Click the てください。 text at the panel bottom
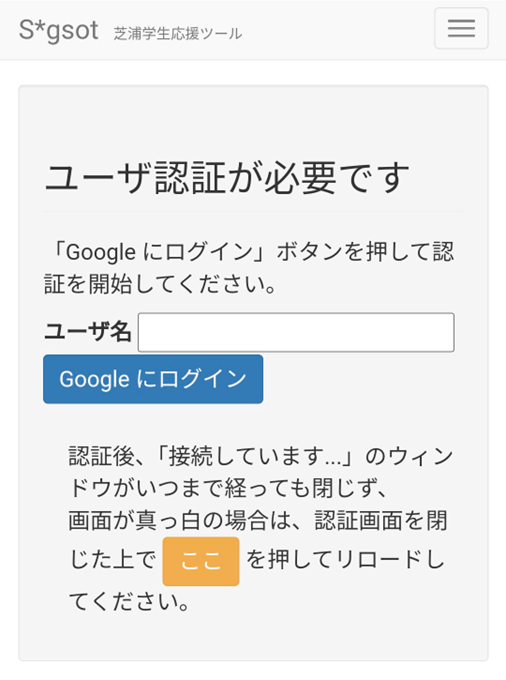The width and height of the screenshot is (506, 680). tap(129, 602)
